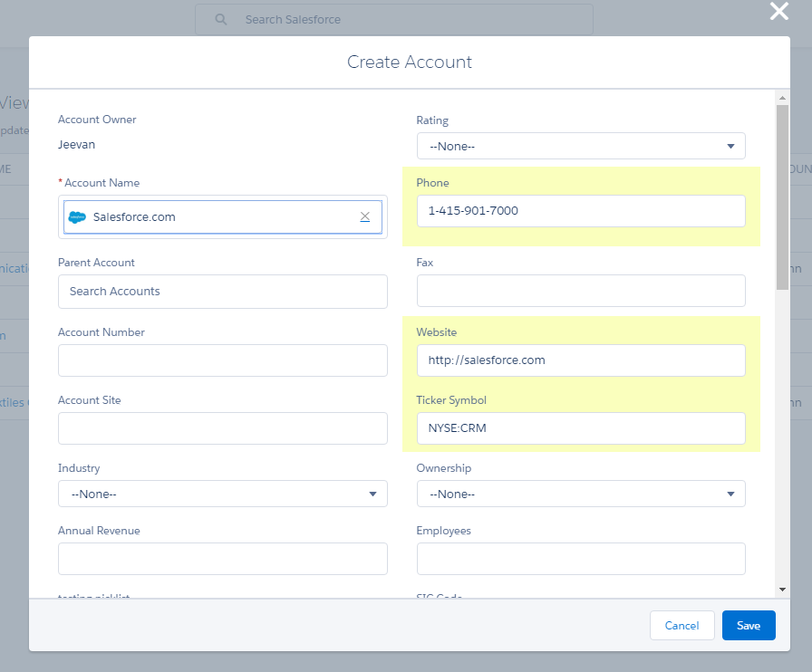Focus the Account Number field
The image size is (812, 672).
pos(223,360)
